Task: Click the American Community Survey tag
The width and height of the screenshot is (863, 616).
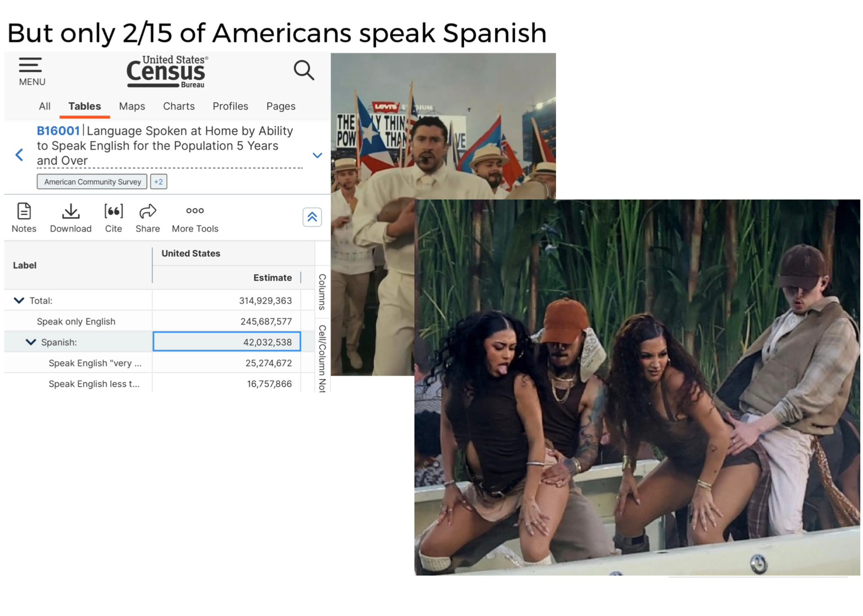Action: pos(92,182)
